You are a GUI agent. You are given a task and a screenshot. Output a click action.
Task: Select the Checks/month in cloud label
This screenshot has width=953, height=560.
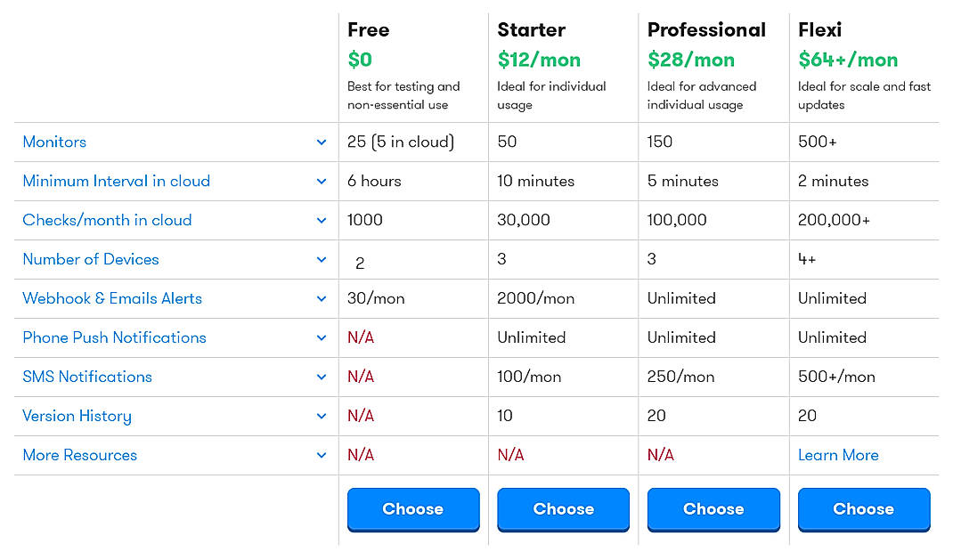[107, 220]
